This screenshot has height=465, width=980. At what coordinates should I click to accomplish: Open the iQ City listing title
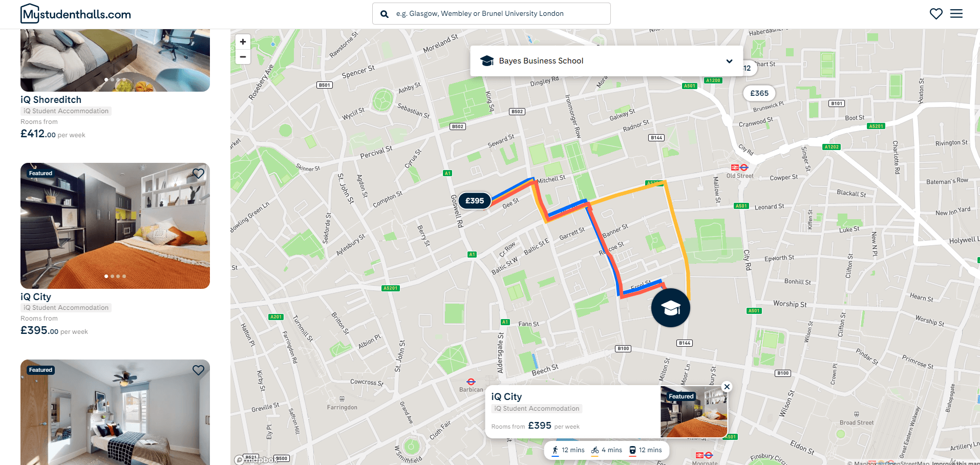pos(36,297)
